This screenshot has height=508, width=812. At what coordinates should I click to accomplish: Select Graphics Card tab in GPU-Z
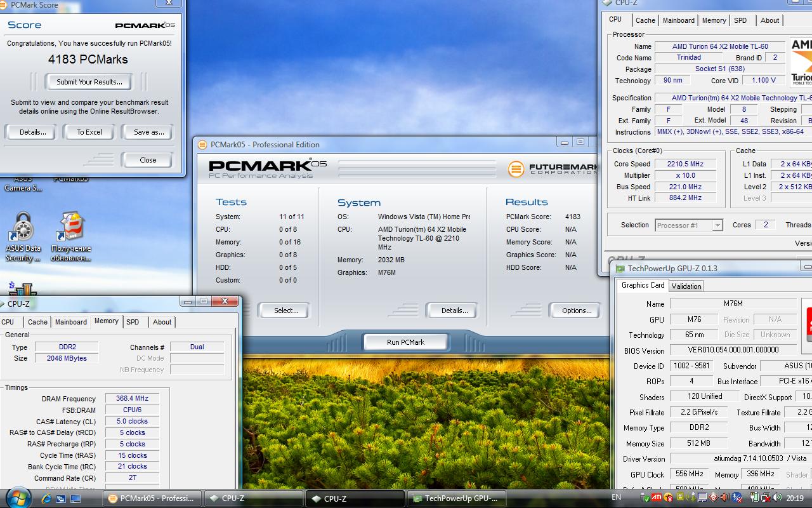coord(643,285)
